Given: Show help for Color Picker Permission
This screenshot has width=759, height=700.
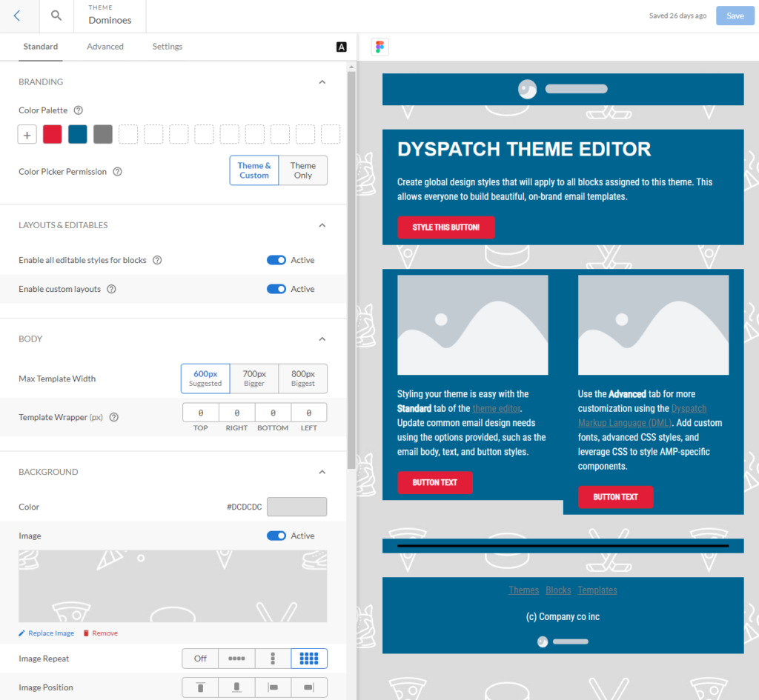Looking at the screenshot, I should click(117, 172).
